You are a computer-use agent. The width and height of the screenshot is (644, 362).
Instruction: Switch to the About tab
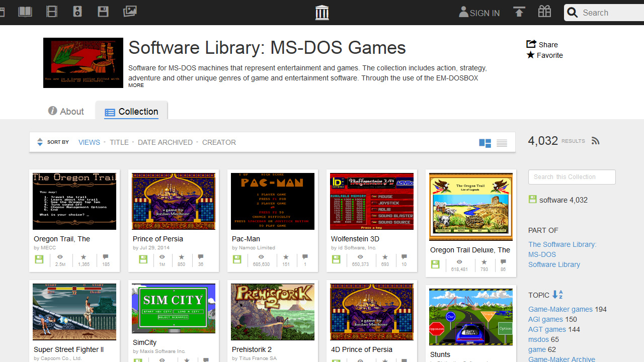coord(66,111)
